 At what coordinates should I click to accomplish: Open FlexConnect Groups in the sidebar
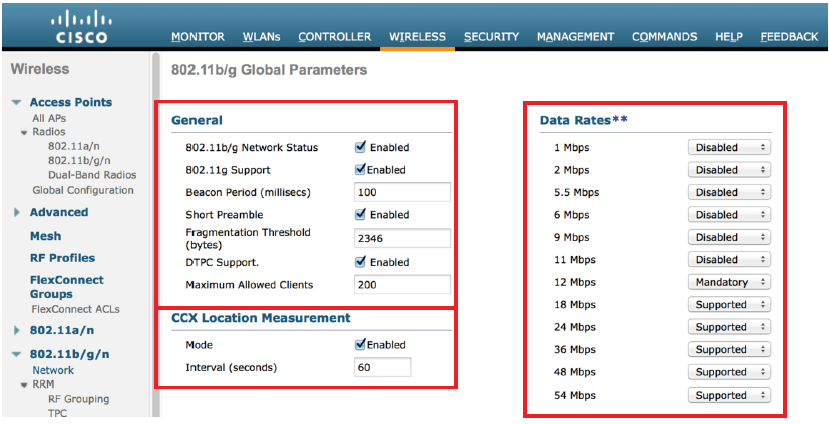click(x=66, y=287)
